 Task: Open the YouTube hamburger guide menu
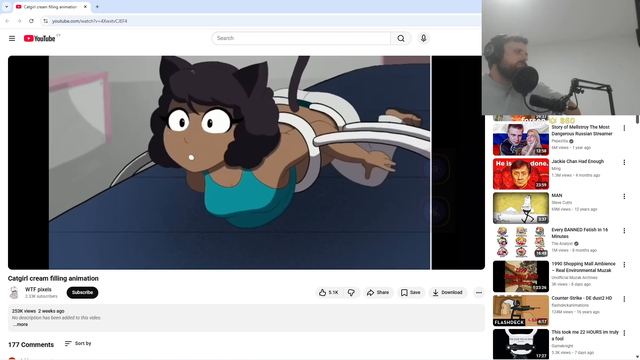pyautogui.click(x=12, y=38)
